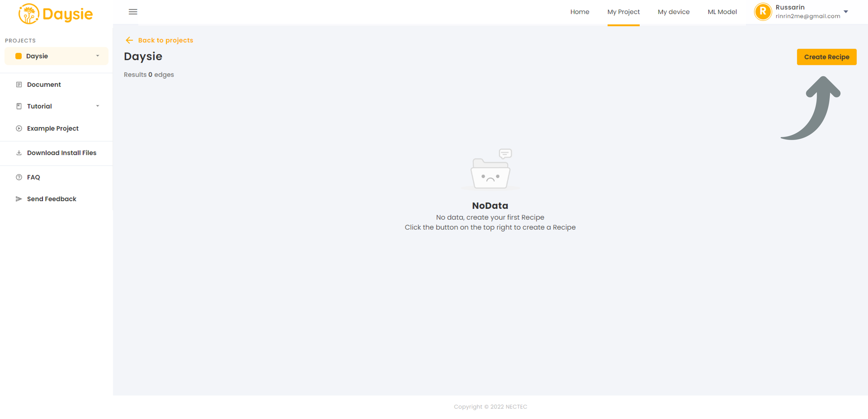Click the Russarin user name
This screenshot has height=419, width=868.
pos(790,7)
